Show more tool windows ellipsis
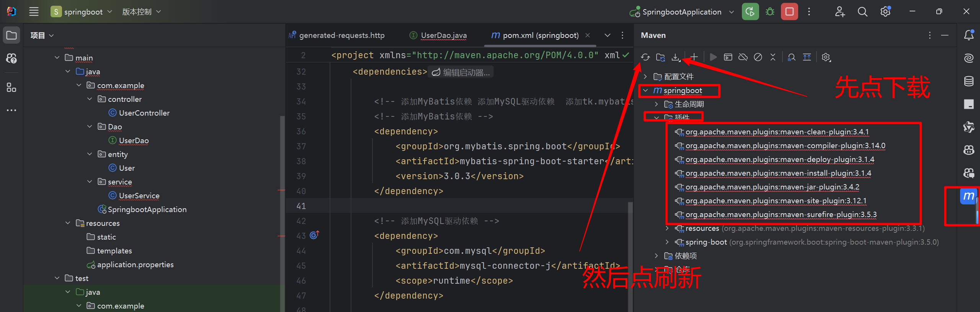 point(11,110)
